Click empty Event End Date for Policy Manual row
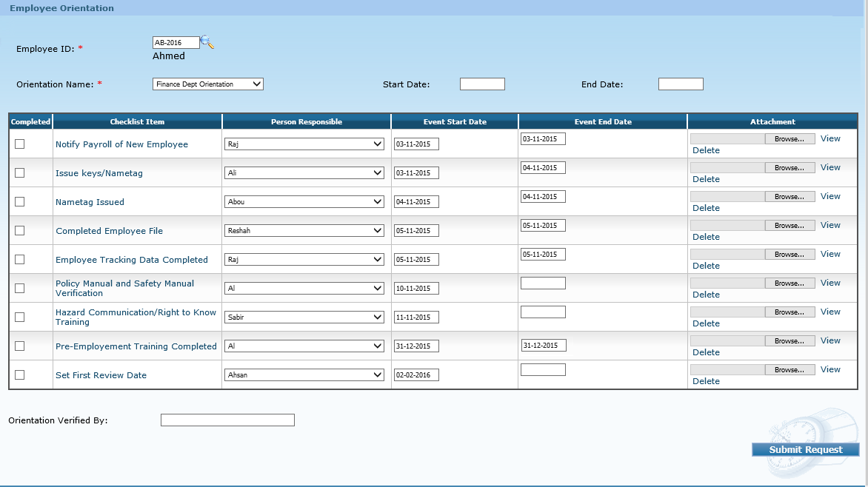Image resolution: width=868 pixels, height=487 pixels. pyautogui.click(x=543, y=283)
